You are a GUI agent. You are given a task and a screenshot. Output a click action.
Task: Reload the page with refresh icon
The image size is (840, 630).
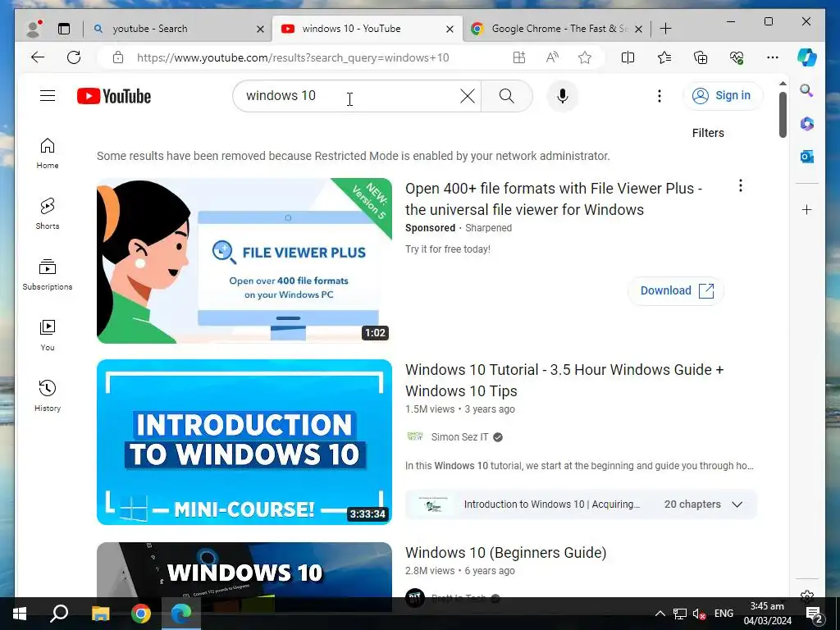pyautogui.click(x=74, y=57)
